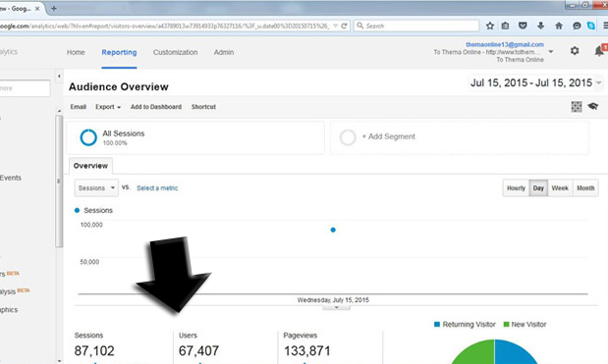Viewport: 608px width, 364px height.
Task: Click the Skype toolbar icon
Action: (591, 26)
